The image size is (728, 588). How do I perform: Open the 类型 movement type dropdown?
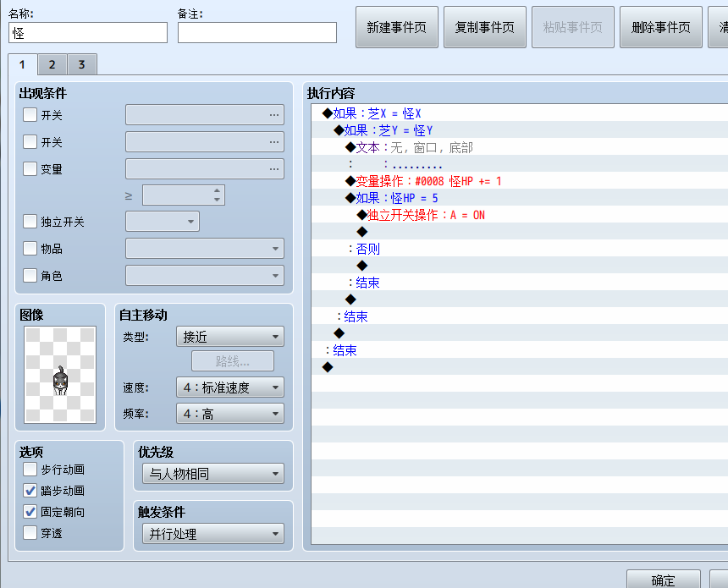click(230, 337)
